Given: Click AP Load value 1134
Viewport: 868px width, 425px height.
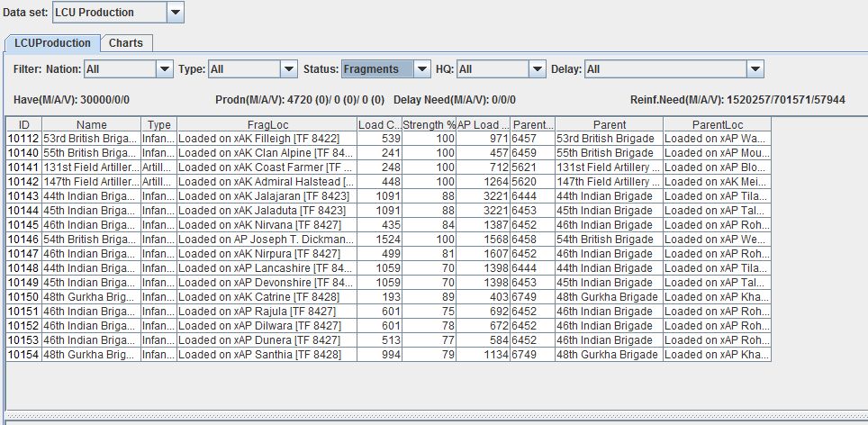Looking at the screenshot, I should point(484,354).
